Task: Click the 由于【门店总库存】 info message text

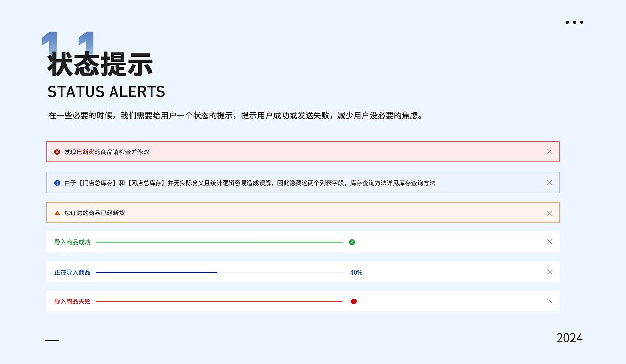Action: coord(249,183)
